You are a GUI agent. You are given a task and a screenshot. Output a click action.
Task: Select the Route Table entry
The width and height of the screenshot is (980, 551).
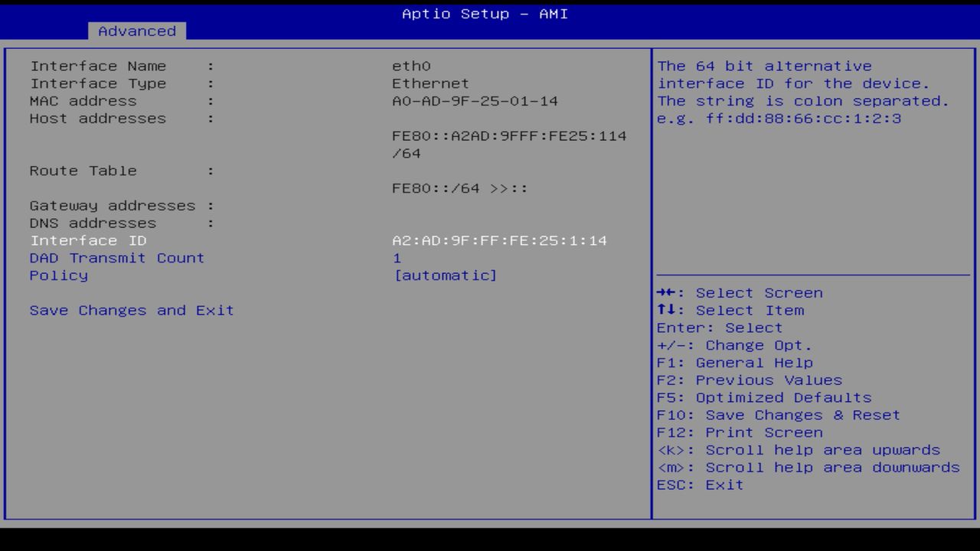click(x=83, y=171)
